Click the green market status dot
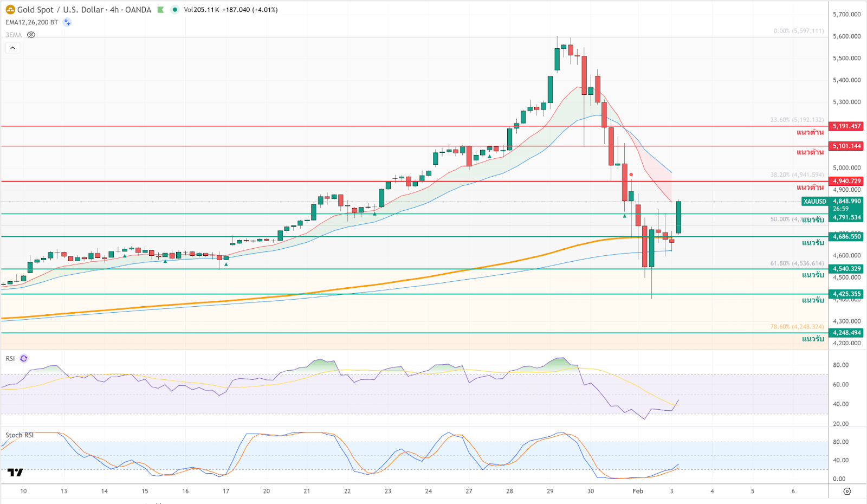 (174, 10)
